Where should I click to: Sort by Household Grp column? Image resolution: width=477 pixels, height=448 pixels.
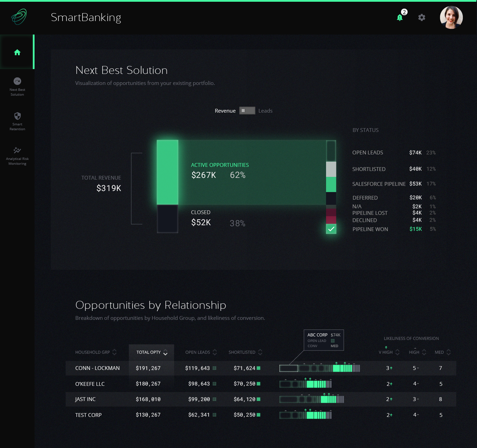(96, 352)
